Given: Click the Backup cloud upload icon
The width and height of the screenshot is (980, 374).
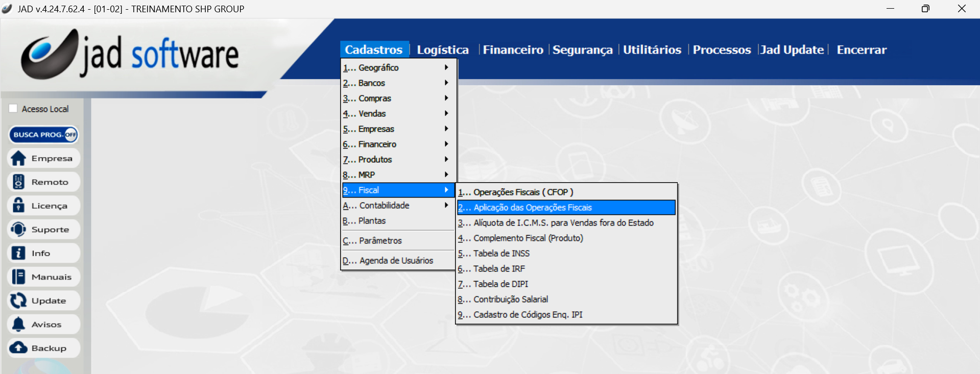Looking at the screenshot, I should [18, 348].
